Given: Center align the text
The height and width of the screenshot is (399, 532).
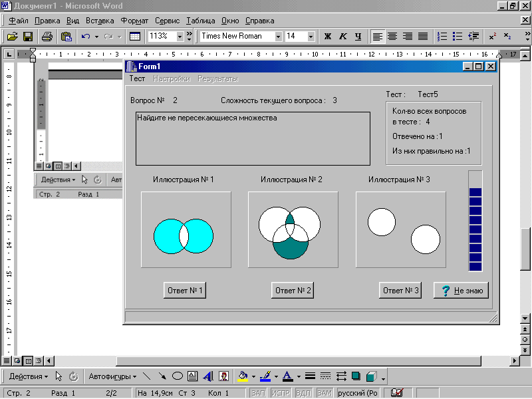Looking at the screenshot, I should pyautogui.click(x=392, y=37).
